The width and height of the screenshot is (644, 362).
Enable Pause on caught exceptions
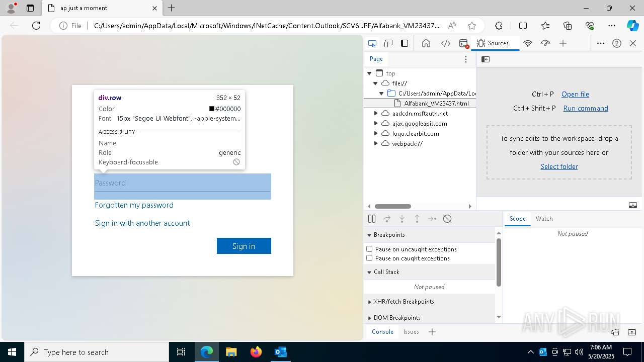click(369, 258)
